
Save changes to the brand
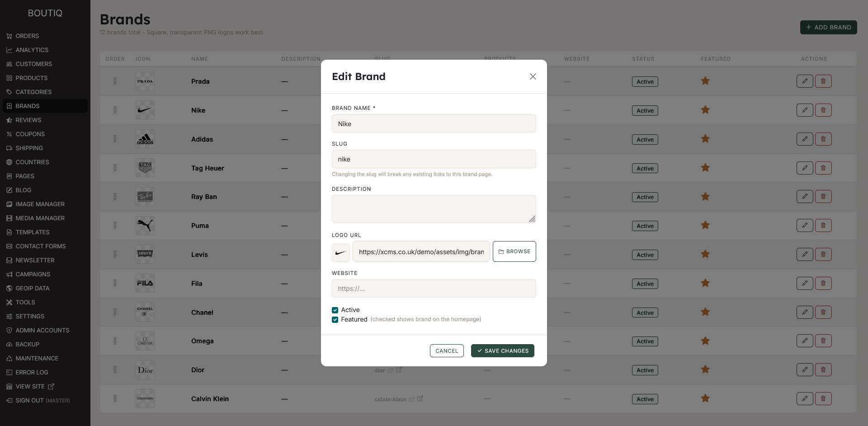tap(503, 351)
